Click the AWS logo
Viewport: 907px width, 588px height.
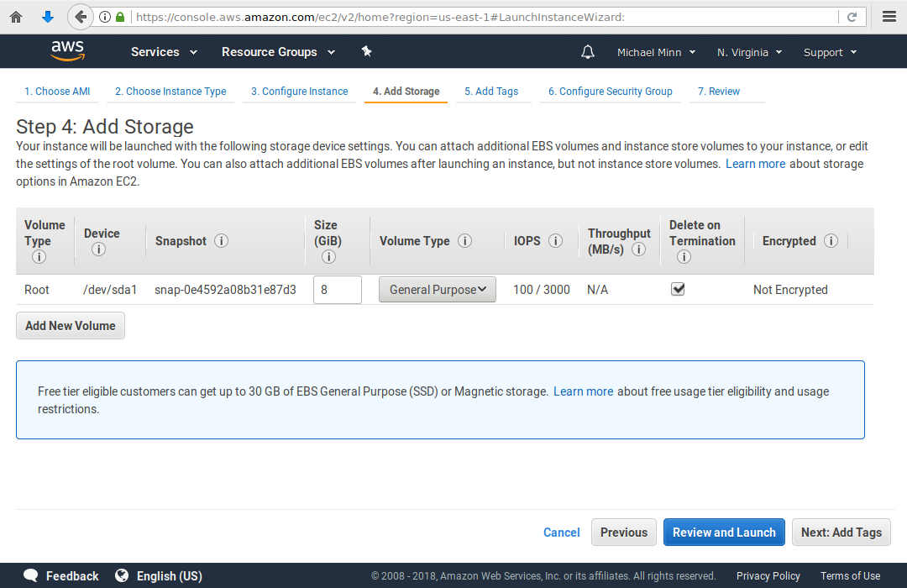(67, 51)
